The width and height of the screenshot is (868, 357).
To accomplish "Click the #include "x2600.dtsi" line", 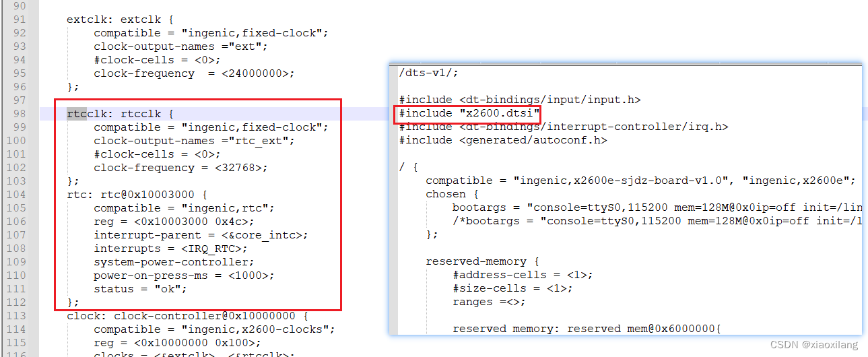I will (x=469, y=113).
